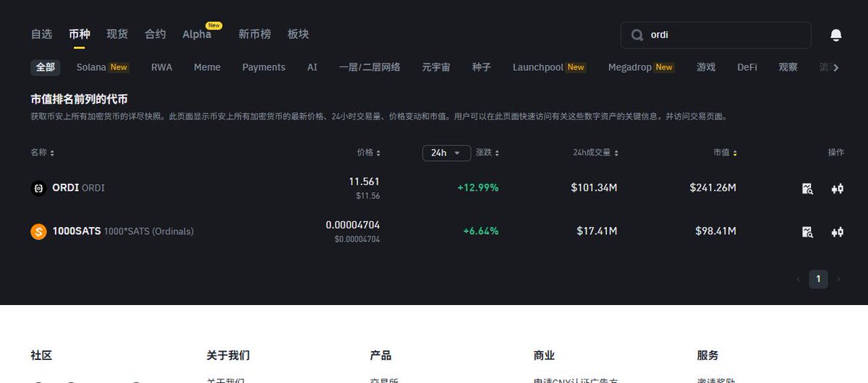Select the 币种 tab
The image size is (868, 383).
point(80,34)
